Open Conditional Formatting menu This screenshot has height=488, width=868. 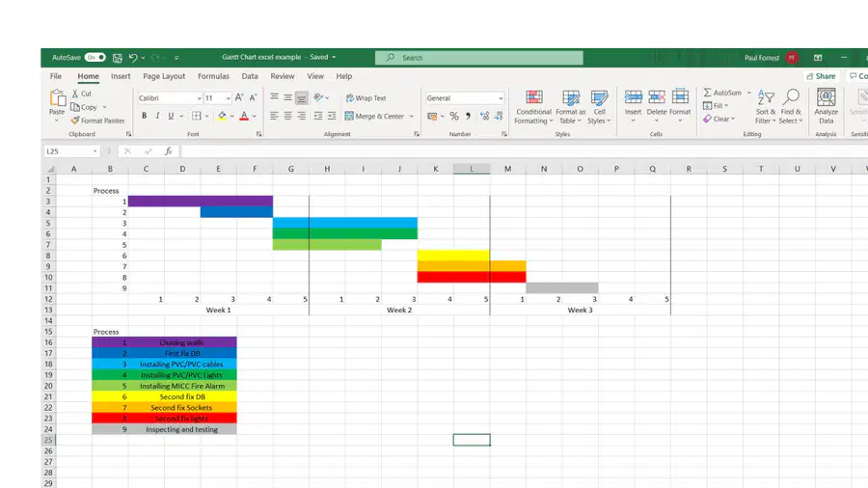point(533,107)
